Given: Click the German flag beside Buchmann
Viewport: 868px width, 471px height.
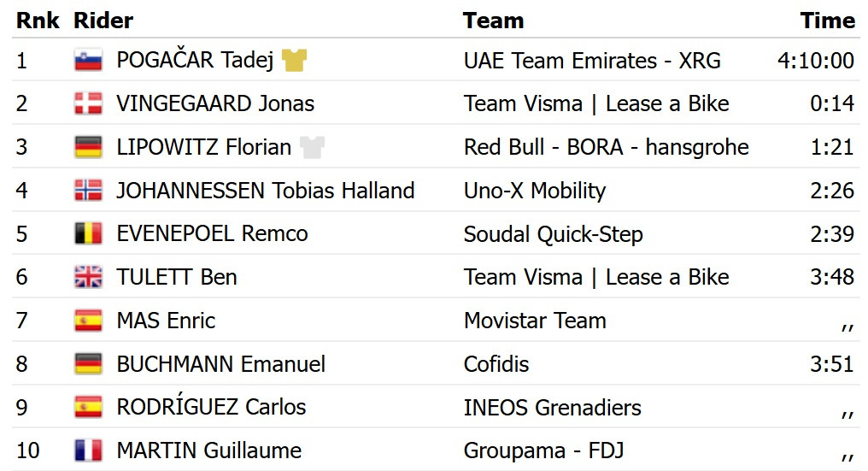Looking at the screenshot, I should (x=88, y=363).
